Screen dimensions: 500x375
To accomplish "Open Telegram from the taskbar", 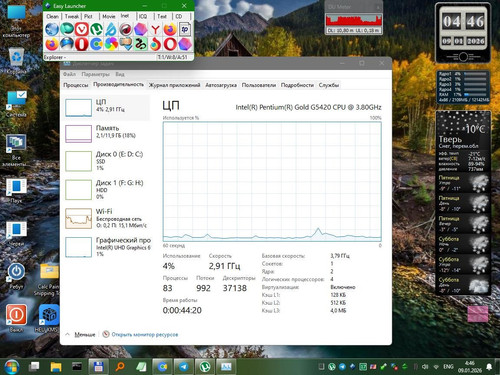I will coord(184,367).
